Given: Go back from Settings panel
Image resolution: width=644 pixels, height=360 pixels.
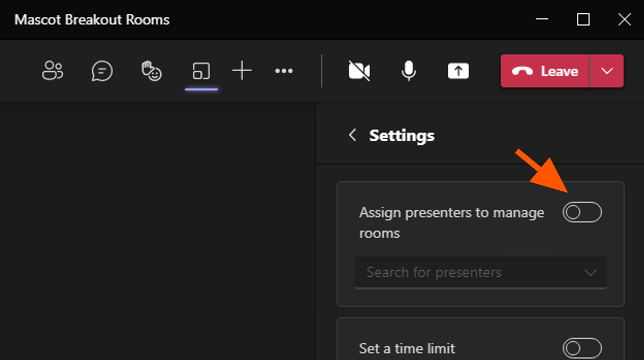Looking at the screenshot, I should pos(353,135).
